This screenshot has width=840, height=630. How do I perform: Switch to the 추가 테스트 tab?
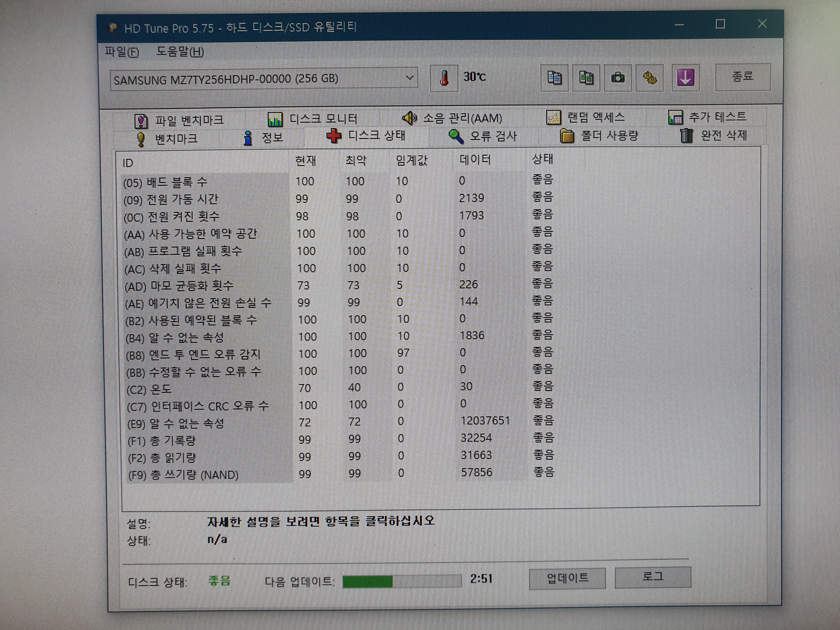(707, 117)
